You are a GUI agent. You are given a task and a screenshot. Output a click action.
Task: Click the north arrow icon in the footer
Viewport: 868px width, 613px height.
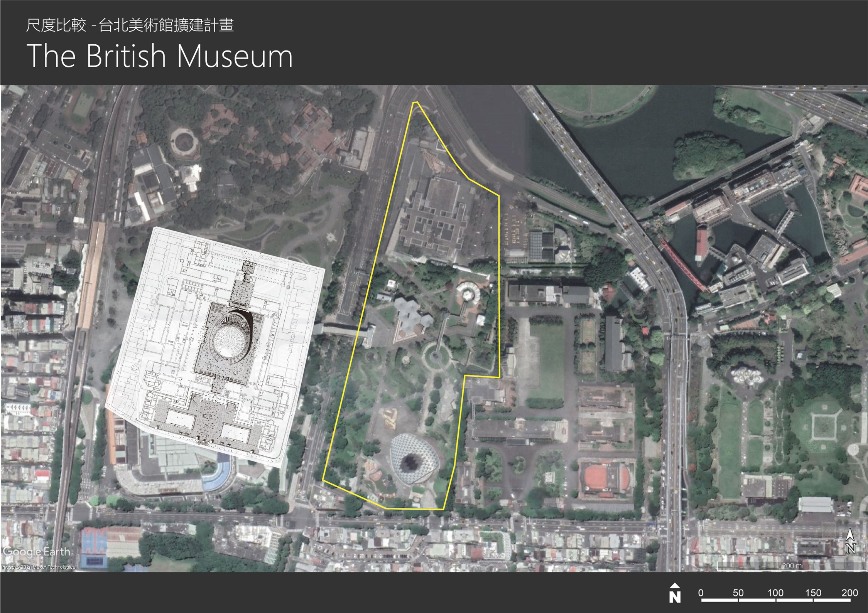(x=675, y=593)
